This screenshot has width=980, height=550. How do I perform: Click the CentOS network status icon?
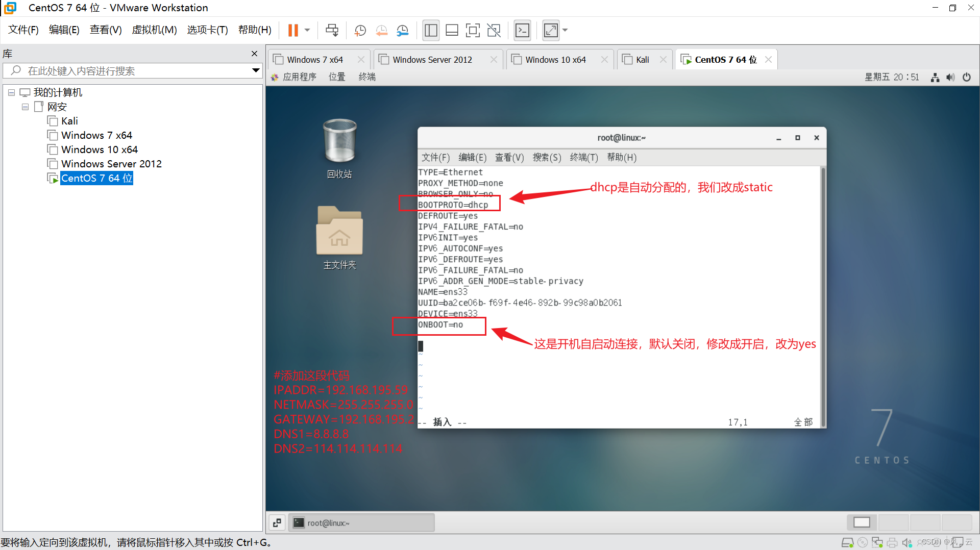[935, 77]
